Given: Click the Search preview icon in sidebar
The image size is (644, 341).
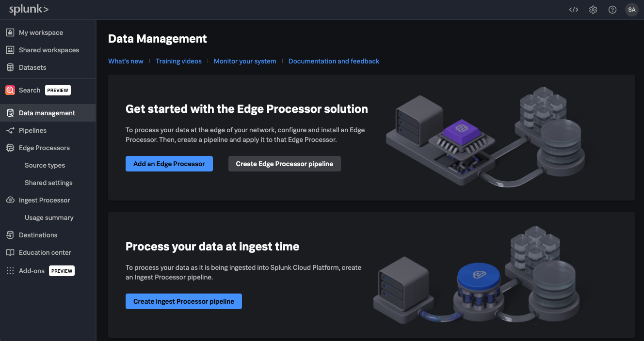Looking at the screenshot, I should click(x=10, y=90).
